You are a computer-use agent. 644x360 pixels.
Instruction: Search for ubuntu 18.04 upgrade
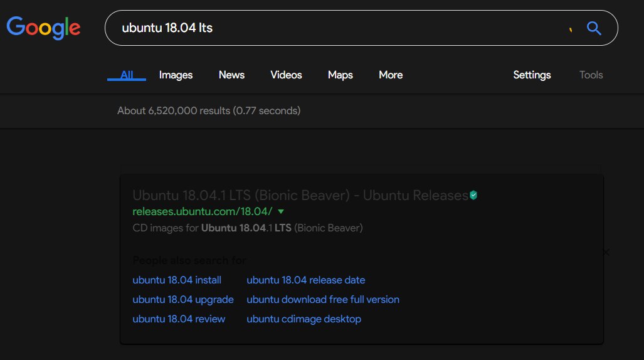coord(182,300)
